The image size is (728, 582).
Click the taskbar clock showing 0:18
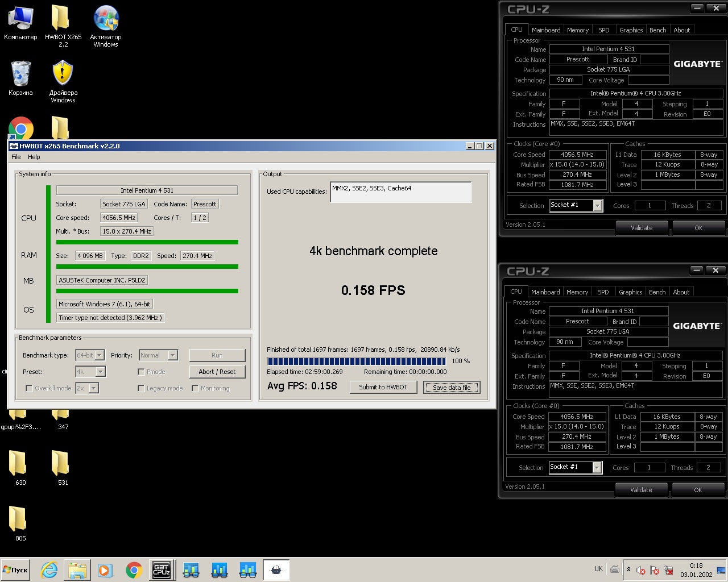pyautogui.click(x=696, y=570)
